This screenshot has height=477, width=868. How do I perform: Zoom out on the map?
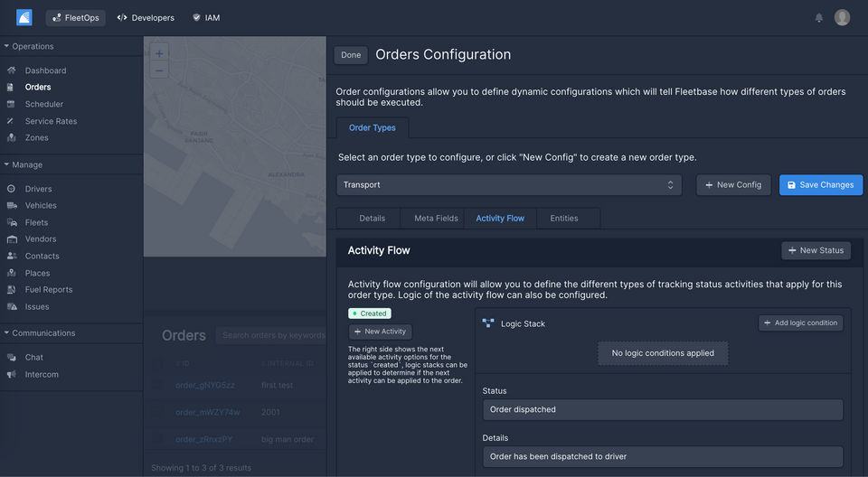(x=159, y=70)
